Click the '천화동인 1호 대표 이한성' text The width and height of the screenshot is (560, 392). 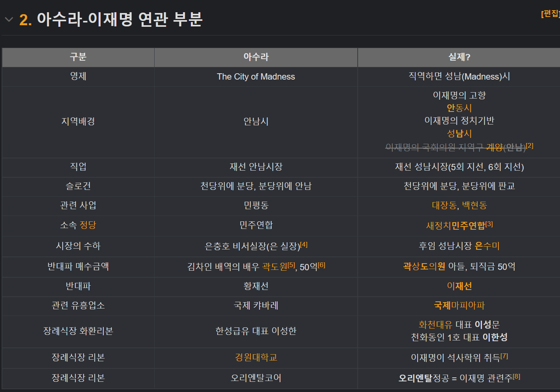[x=459, y=337]
